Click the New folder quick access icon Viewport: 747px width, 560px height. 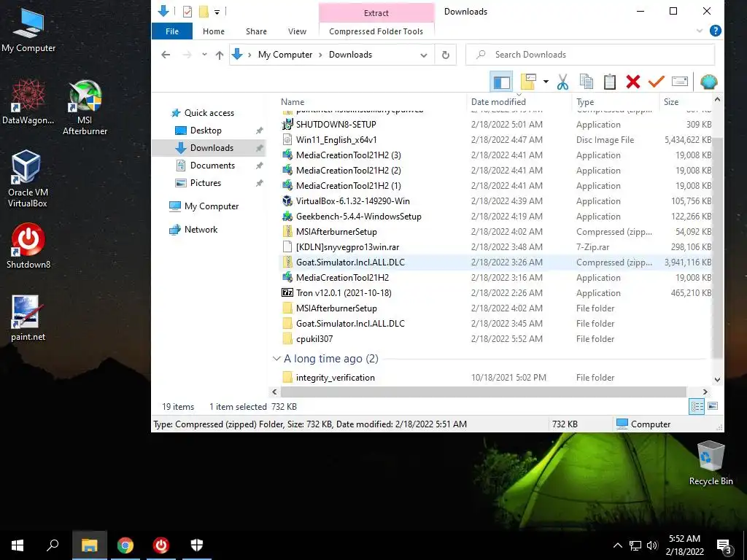point(204,12)
